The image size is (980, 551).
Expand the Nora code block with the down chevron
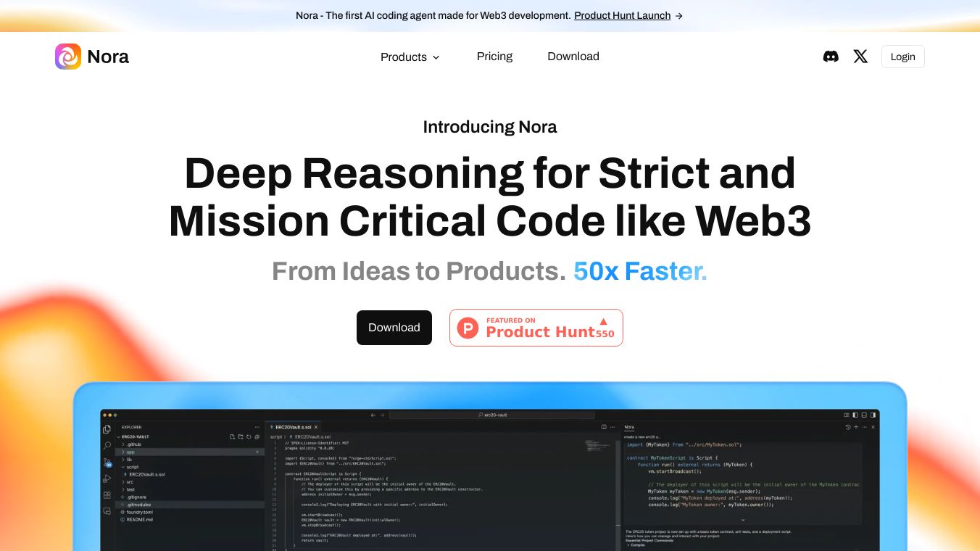coord(743,520)
